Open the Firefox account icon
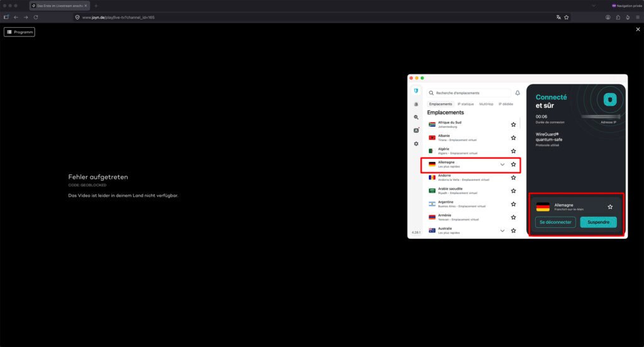The width and height of the screenshot is (644, 347). click(x=608, y=17)
